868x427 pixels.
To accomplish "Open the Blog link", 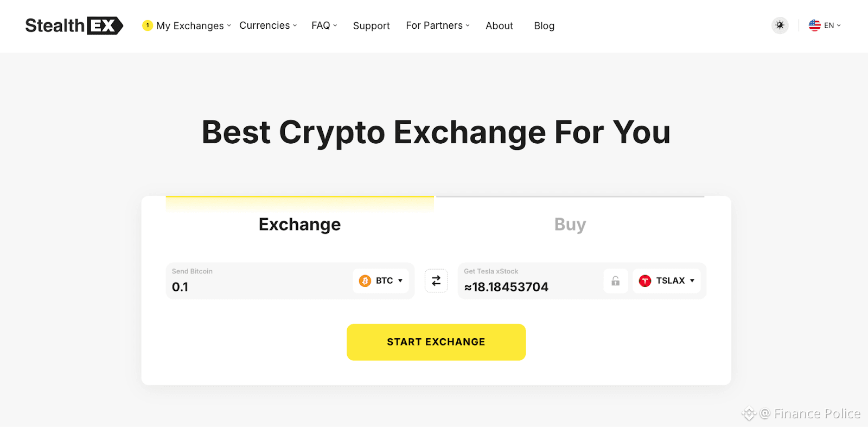I will 544,26.
